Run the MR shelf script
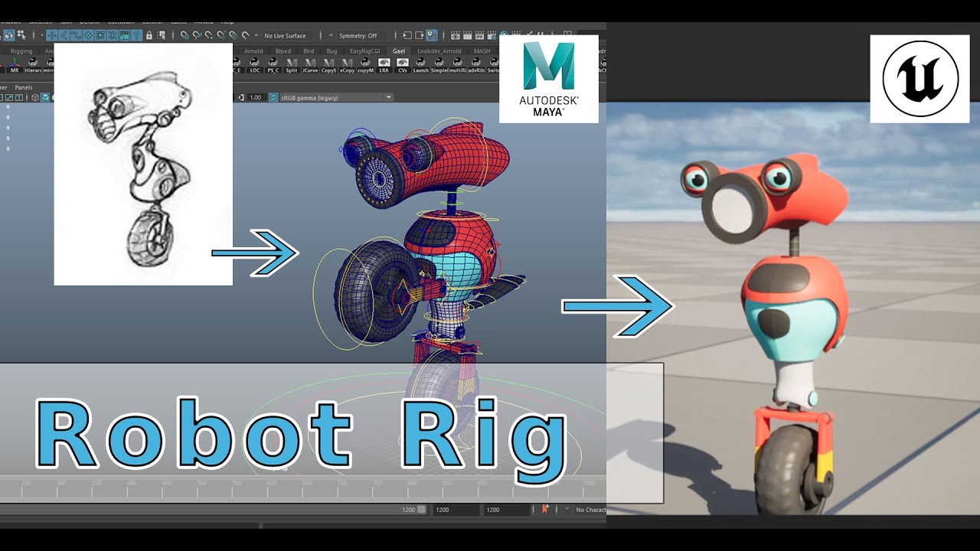The height and width of the screenshot is (551, 980). (x=15, y=65)
